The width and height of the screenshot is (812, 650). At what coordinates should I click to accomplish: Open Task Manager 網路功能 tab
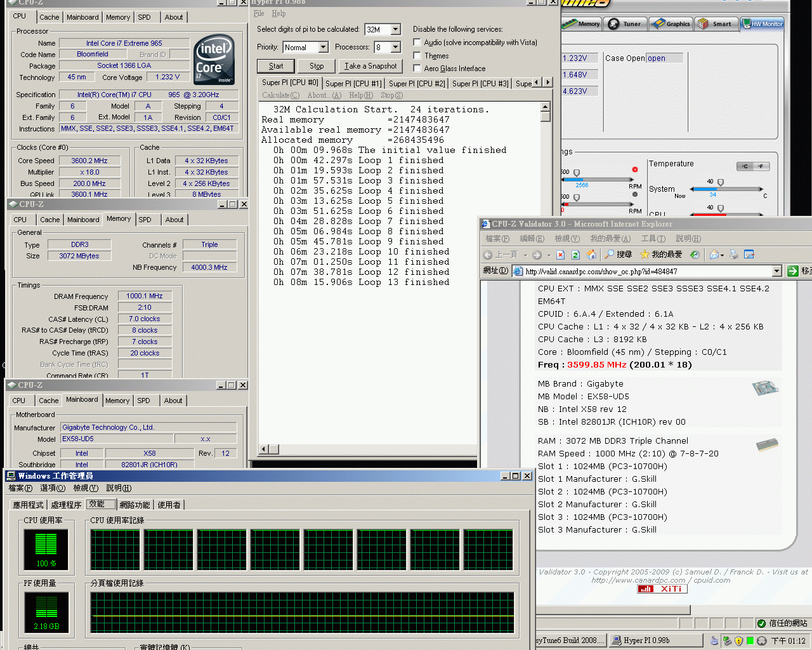(x=134, y=505)
